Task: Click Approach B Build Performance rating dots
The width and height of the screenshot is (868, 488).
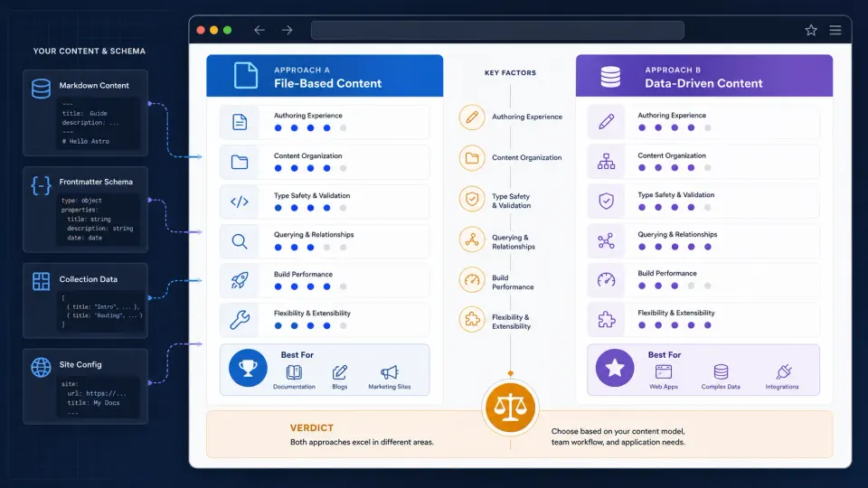Action: tap(675, 286)
